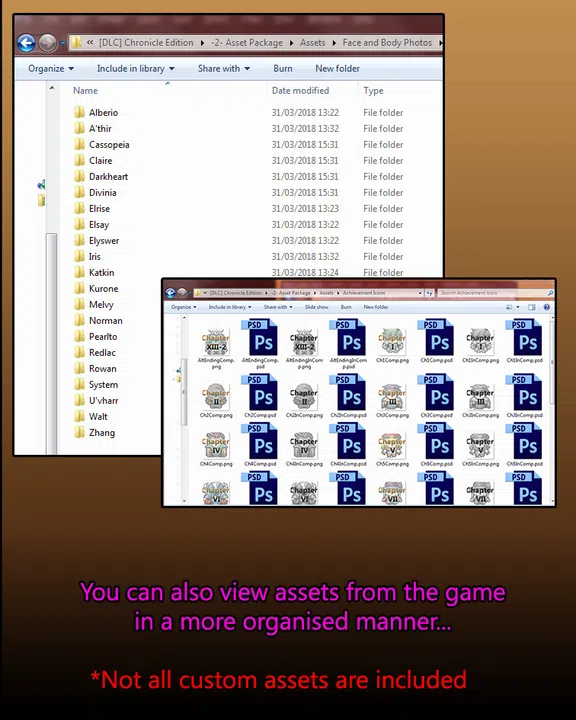Select the Ch2Comp.psd Photoshop file

[260, 393]
